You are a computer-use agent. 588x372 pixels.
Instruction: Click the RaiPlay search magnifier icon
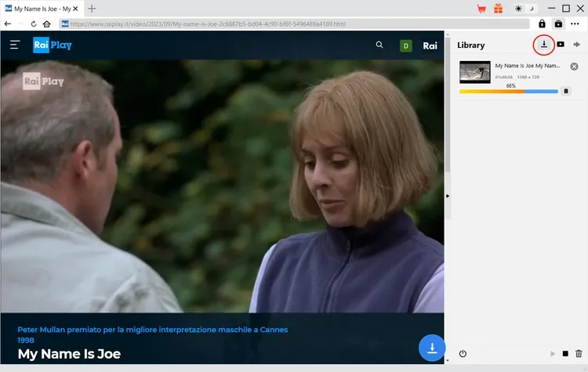tap(379, 45)
